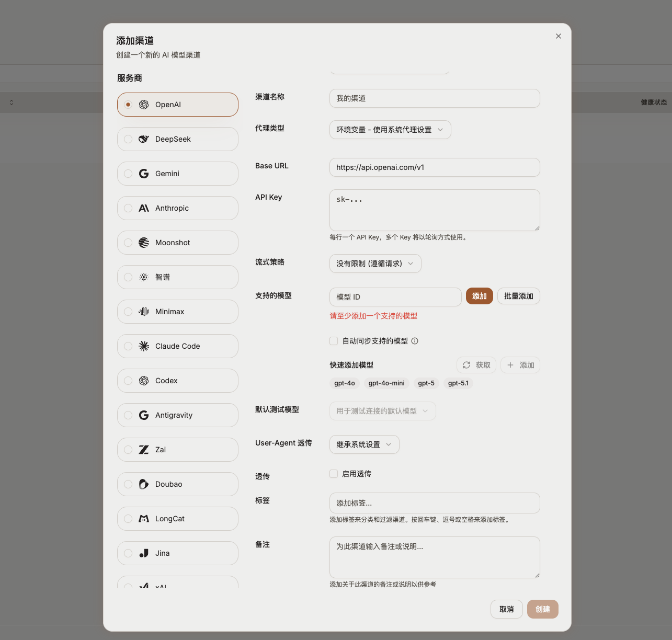Enable the 自动同步支持的模型 checkbox

coord(334,341)
